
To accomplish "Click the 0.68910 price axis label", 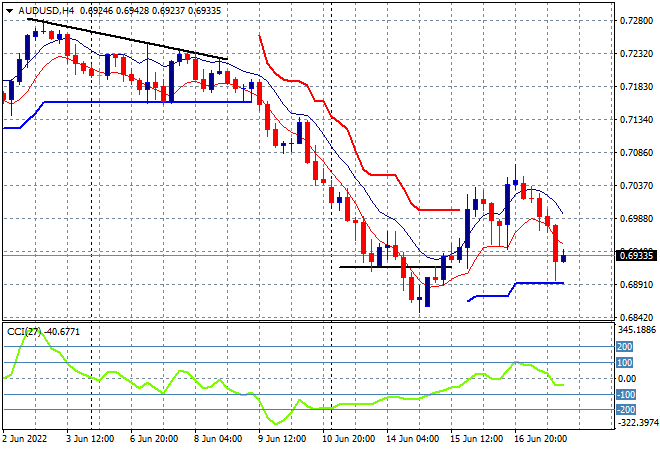I will pyautogui.click(x=636, y=285).
